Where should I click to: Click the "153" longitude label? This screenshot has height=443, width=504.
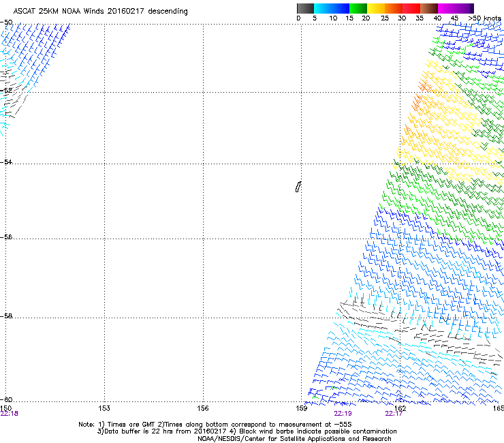(x=104, y=408)
